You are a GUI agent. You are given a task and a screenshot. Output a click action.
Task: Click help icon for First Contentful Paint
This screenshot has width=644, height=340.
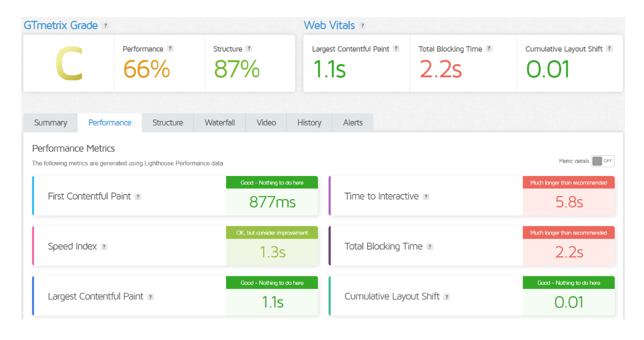(138, 197)
